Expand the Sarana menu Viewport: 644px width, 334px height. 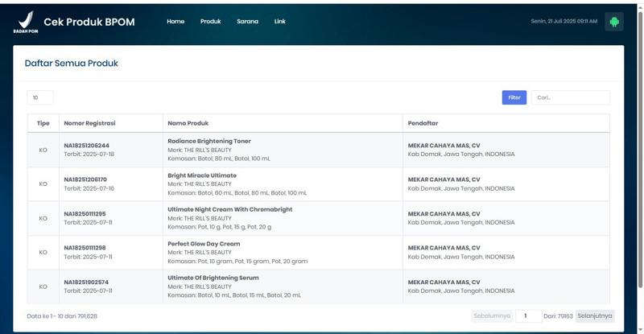coord(247,22)
